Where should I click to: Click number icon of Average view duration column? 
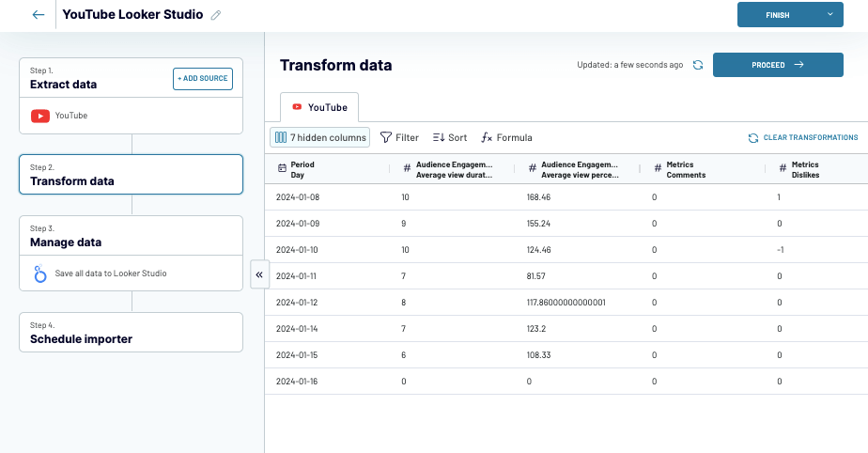(x=407, y=168)
